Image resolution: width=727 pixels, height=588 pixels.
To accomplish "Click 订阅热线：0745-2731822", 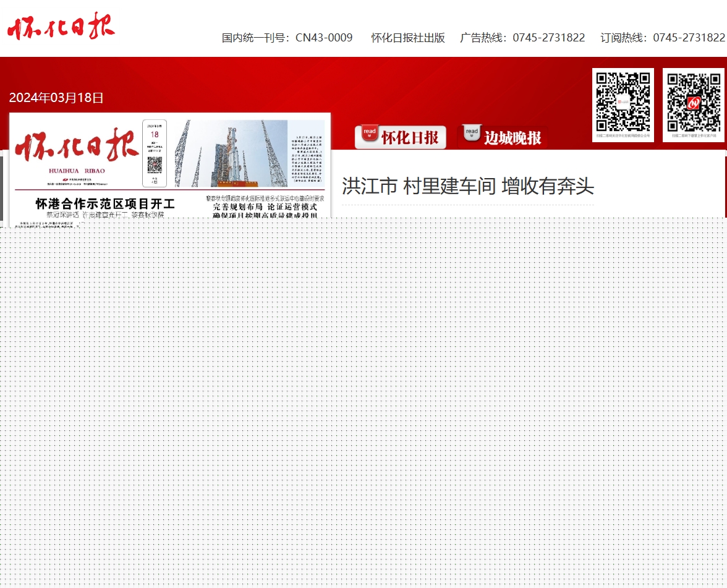I will 663,38.
